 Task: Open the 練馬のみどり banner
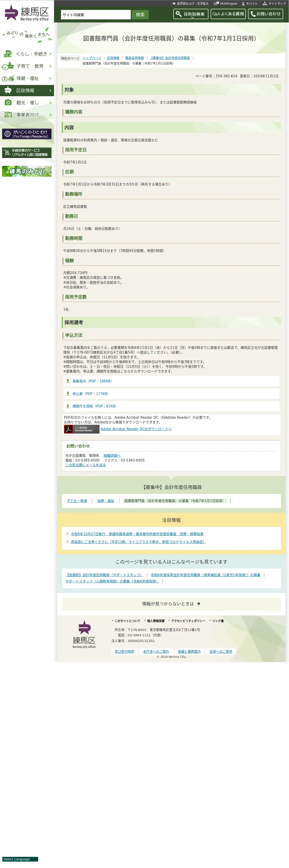click(27, 171)
